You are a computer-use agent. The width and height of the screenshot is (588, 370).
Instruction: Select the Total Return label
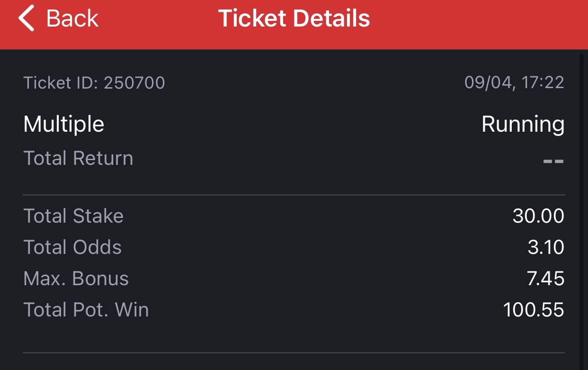78,158
